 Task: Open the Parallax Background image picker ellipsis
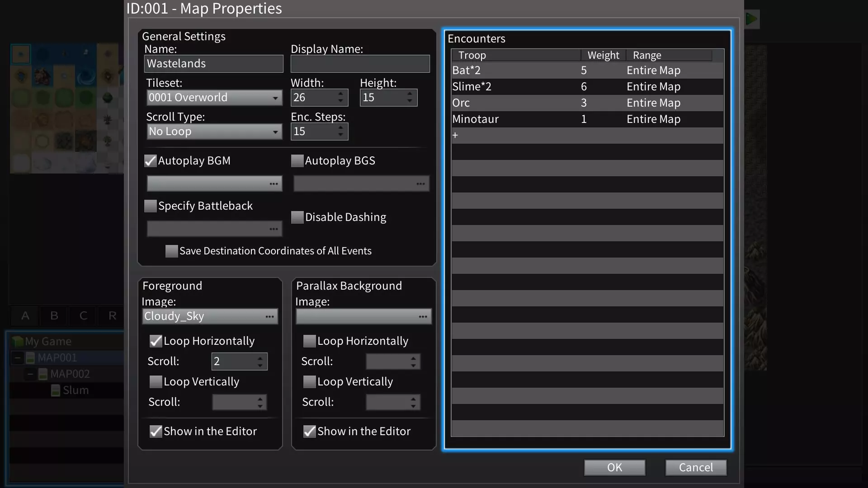point(423,316)
